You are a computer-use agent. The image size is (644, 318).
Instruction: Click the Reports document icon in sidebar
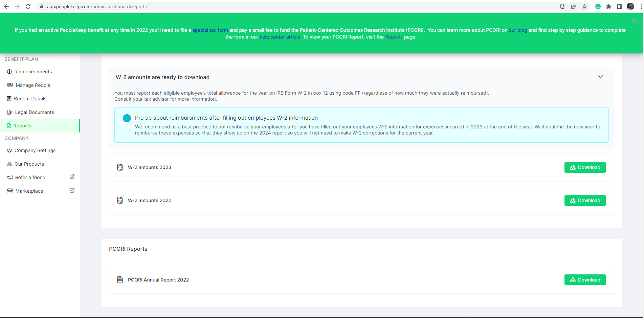9,126
